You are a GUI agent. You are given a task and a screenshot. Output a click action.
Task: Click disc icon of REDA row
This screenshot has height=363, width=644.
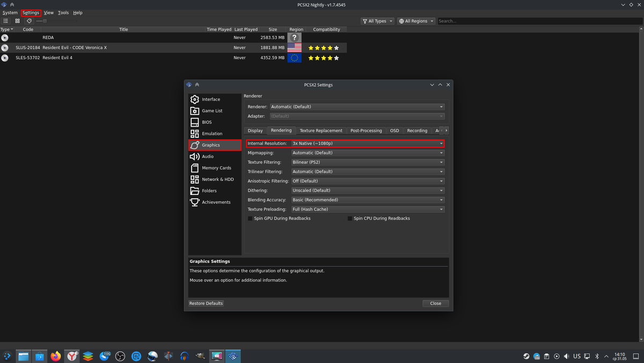[x=5, y=38]
